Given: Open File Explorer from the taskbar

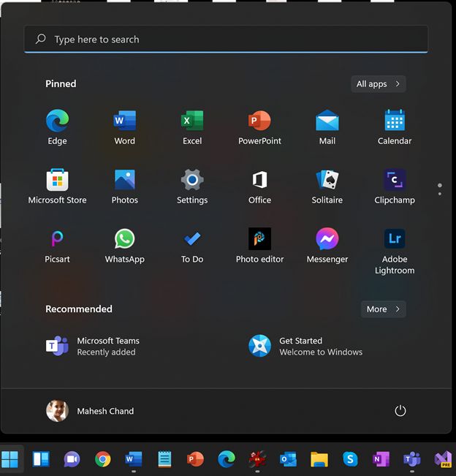Looking at the screenshot, I should (x=319, y=458).
